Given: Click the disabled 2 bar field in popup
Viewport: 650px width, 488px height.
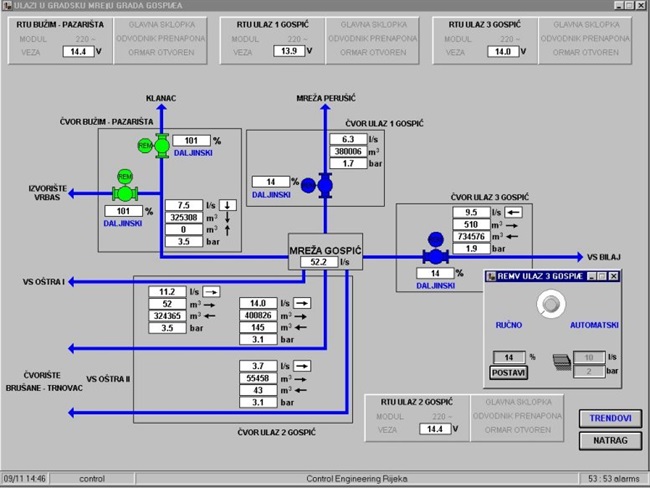Looking at the screenshot, I should coord(589,371).
